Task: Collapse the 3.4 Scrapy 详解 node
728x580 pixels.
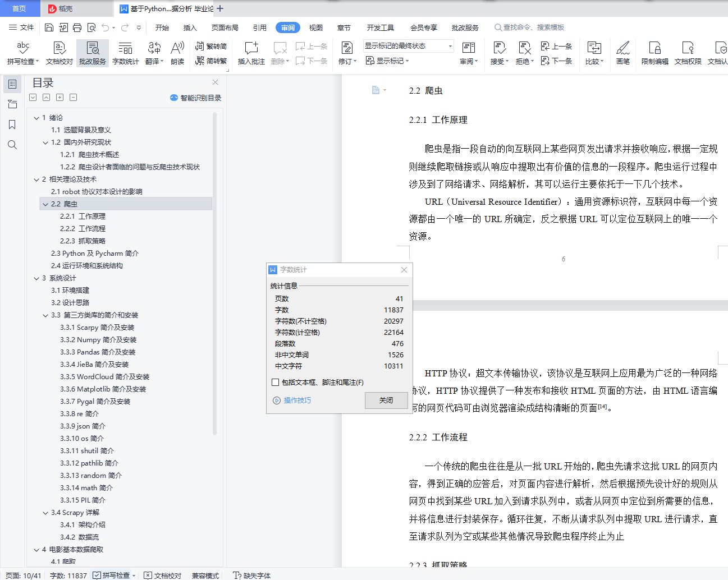Action: coord(45,513)
